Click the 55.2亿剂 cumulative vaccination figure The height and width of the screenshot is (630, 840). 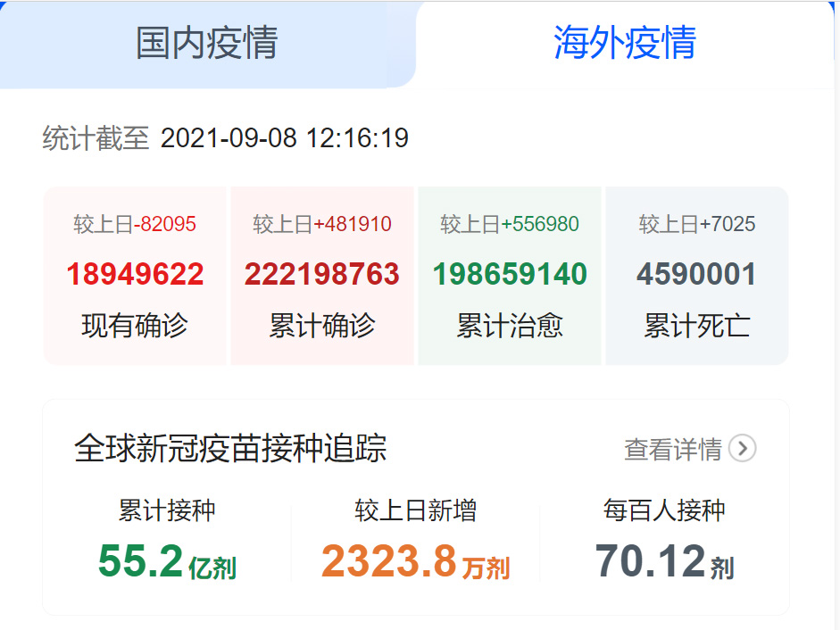click(x=167, y=562)
